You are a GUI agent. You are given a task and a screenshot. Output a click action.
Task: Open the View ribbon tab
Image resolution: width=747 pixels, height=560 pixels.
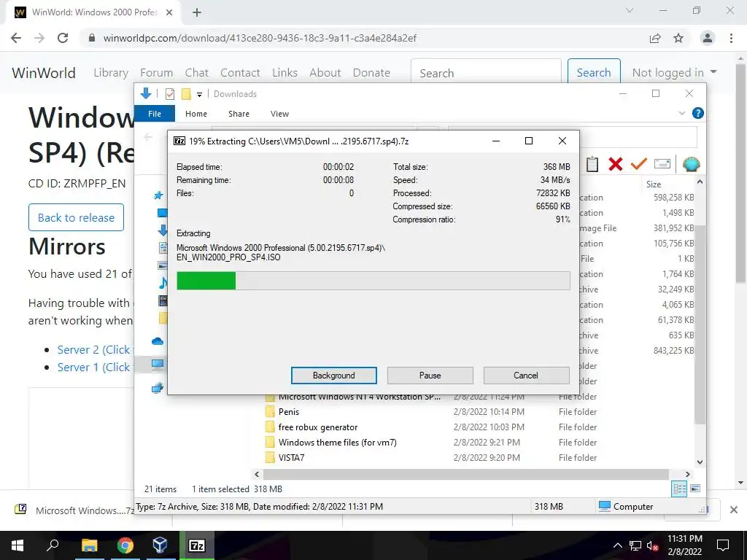279,114
